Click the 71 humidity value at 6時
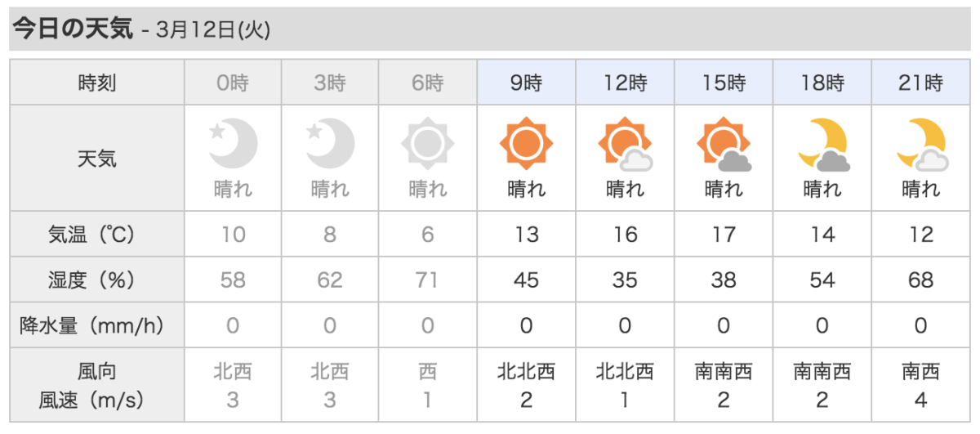 tap(427, 280)
